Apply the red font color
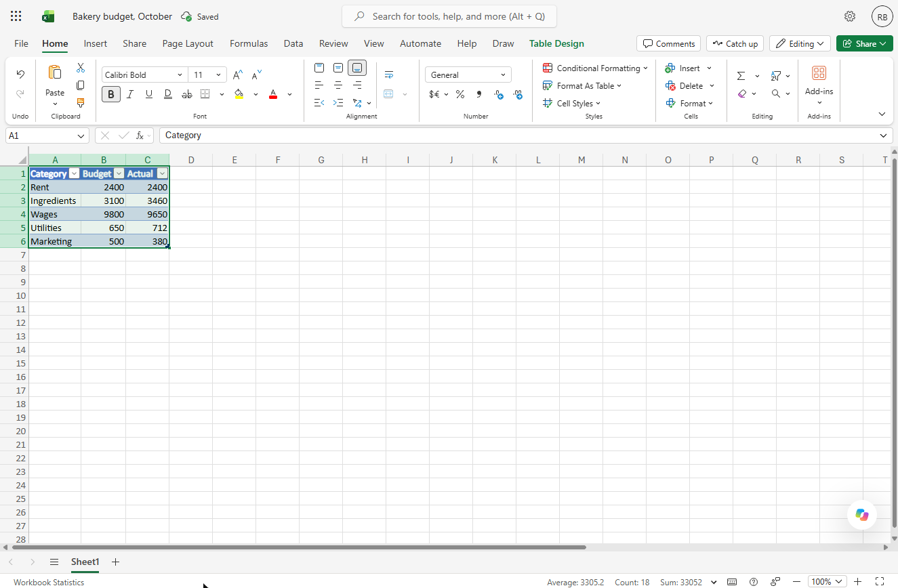 273,94
